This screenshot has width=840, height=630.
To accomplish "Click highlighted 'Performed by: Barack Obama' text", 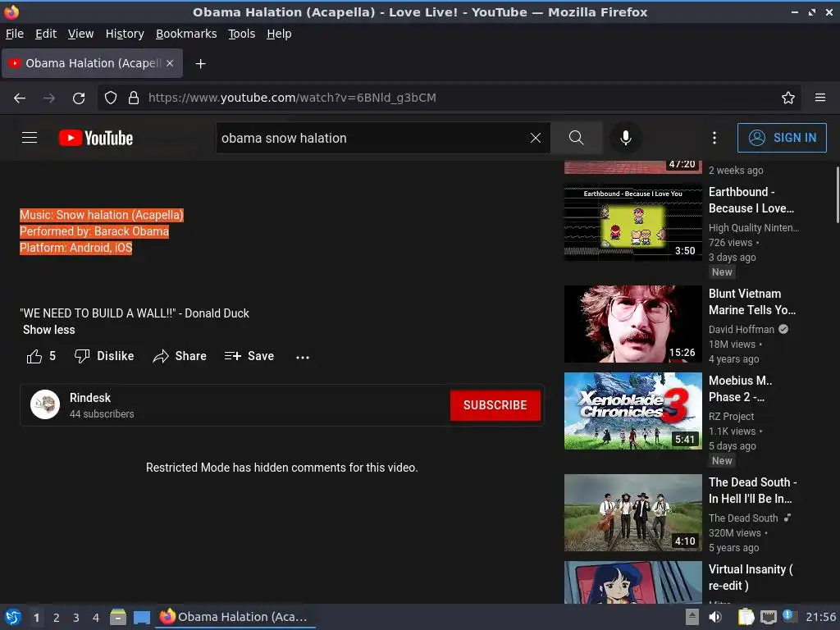I will [x=94, y=231].
